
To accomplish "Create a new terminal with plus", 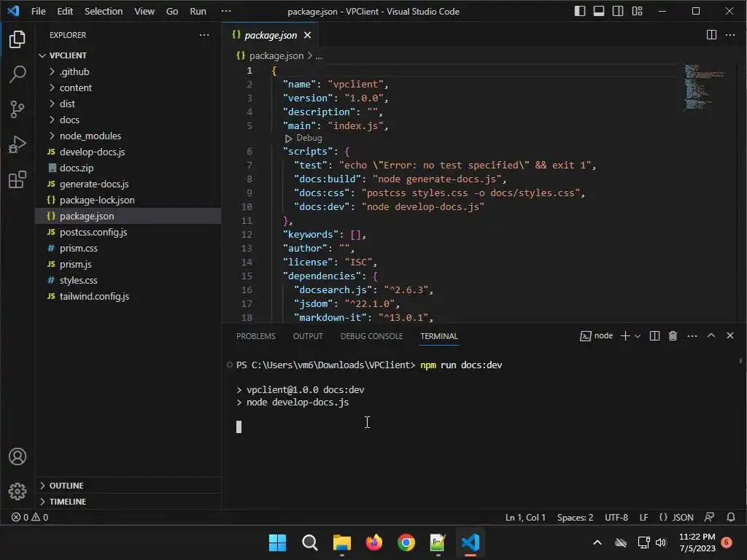I will click(625, 335).
